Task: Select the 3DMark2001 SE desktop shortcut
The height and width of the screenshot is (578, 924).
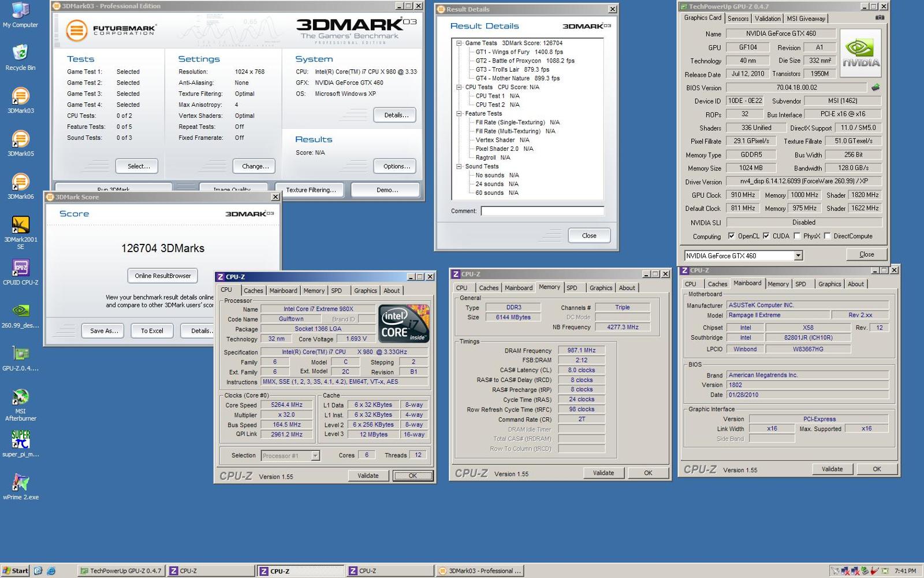Action: pos(20,232)
